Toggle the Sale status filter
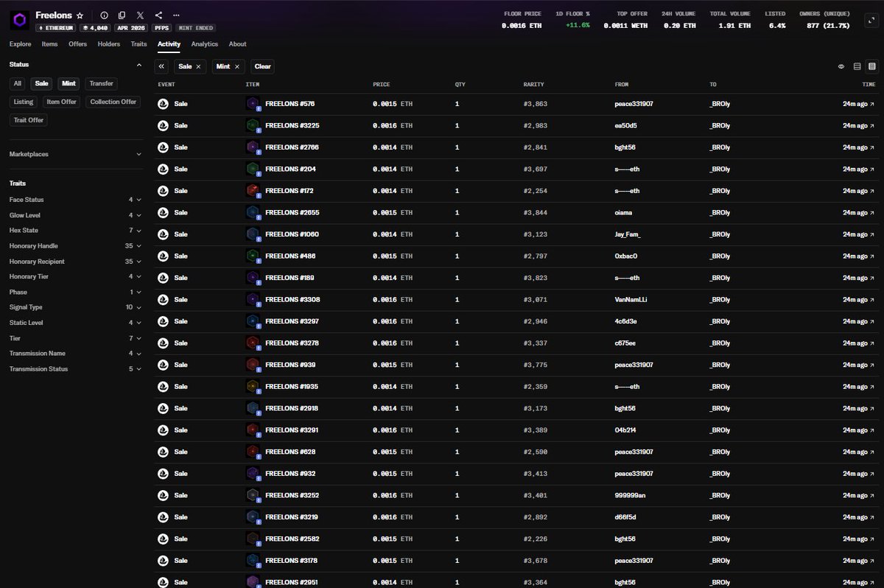This screenshot has height=588, width=884. pyautogui.click(x=42, y=83)
